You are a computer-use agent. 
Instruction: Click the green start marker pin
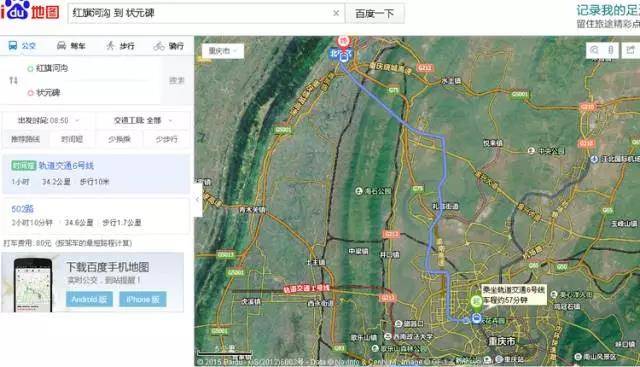coord(476,303)
